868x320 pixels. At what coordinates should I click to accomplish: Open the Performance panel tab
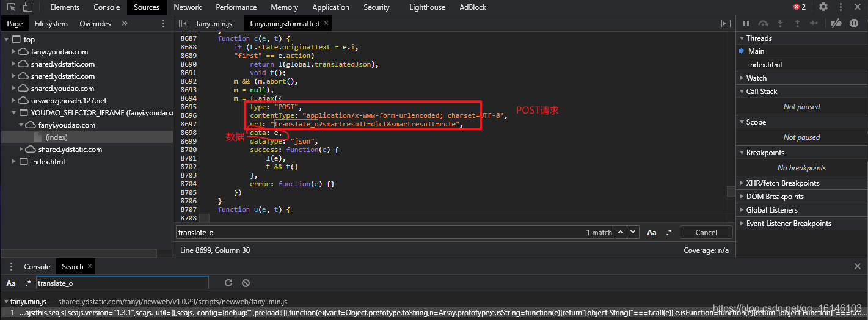click(x=236, y=7)
